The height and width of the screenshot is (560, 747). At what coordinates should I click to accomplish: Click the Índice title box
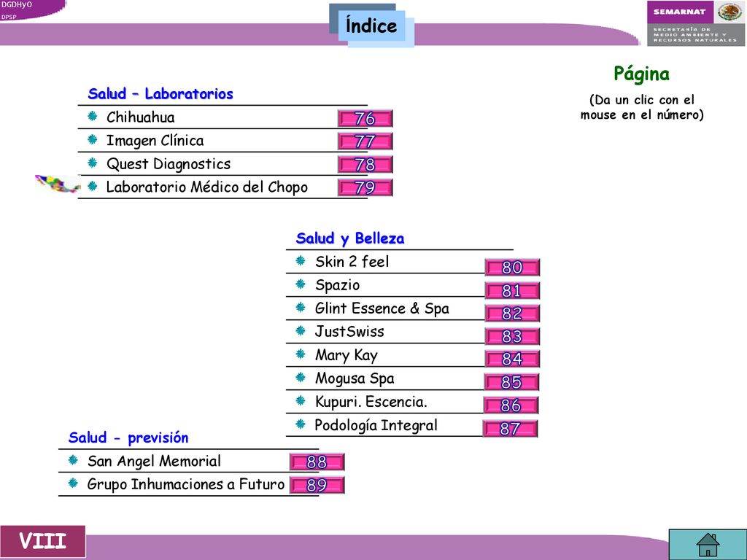click(371, 26)
